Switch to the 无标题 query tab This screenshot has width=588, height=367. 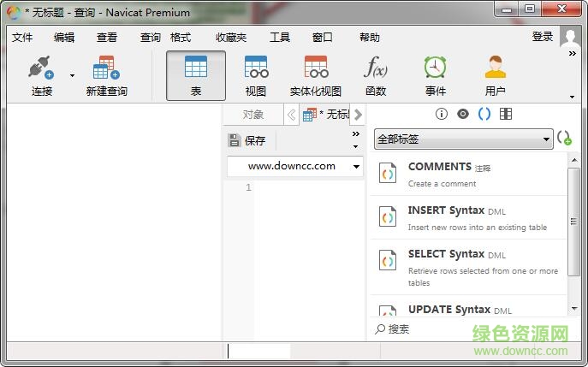326,115
